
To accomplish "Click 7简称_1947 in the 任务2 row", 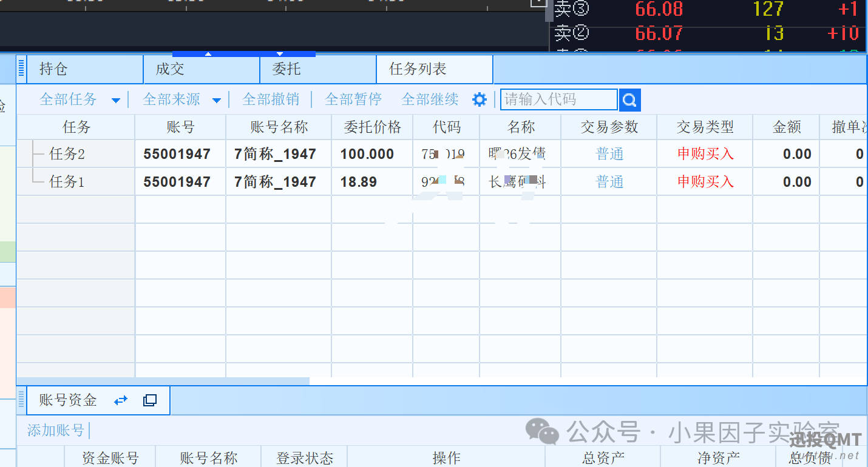I will pos(275,154).
